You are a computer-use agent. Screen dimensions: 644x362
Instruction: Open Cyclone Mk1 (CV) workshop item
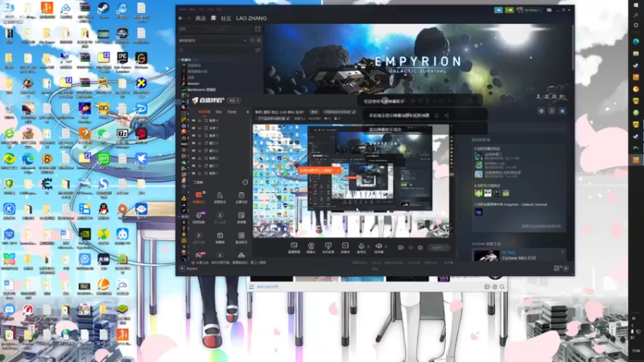pos(518,257)
